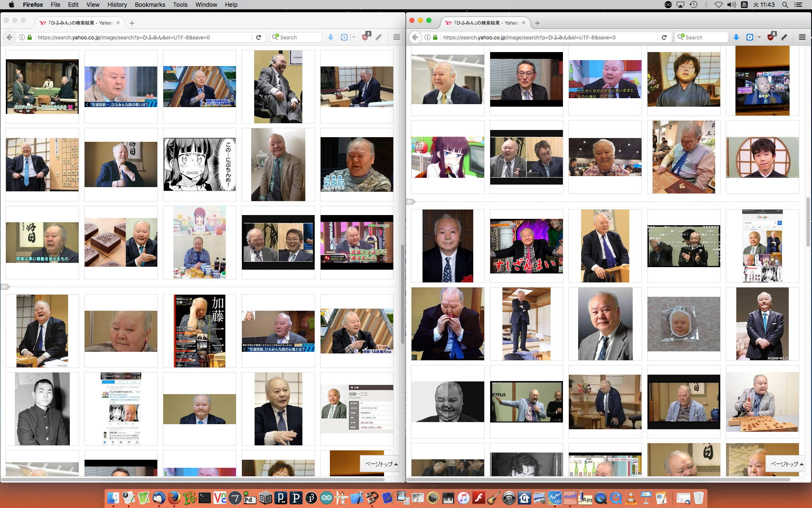Image resolution: width=812 pixels, height=508 pixels.
Task: Open the hamburger menu in right Firefox window
Action: [x=802, y=37]
